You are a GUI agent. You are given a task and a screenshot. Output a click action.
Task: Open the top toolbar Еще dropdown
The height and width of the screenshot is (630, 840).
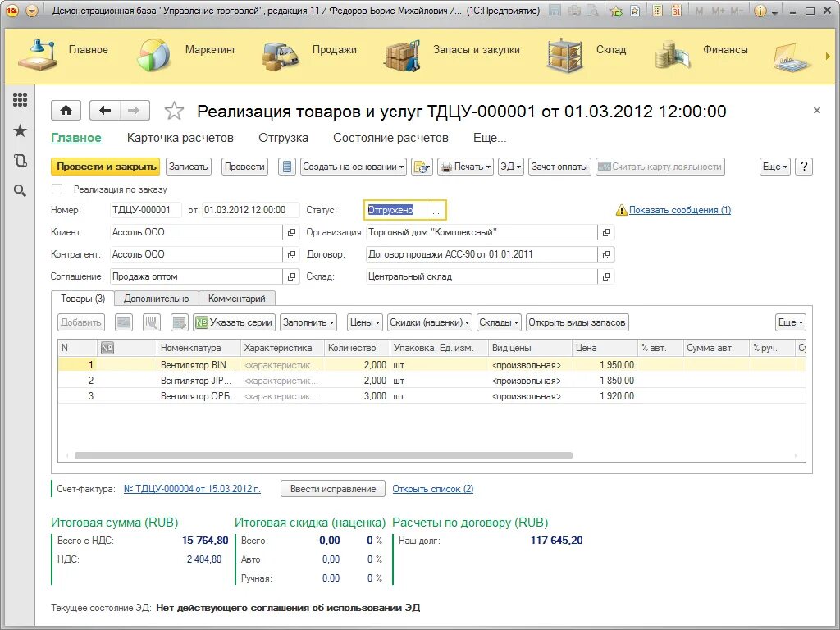774,167
